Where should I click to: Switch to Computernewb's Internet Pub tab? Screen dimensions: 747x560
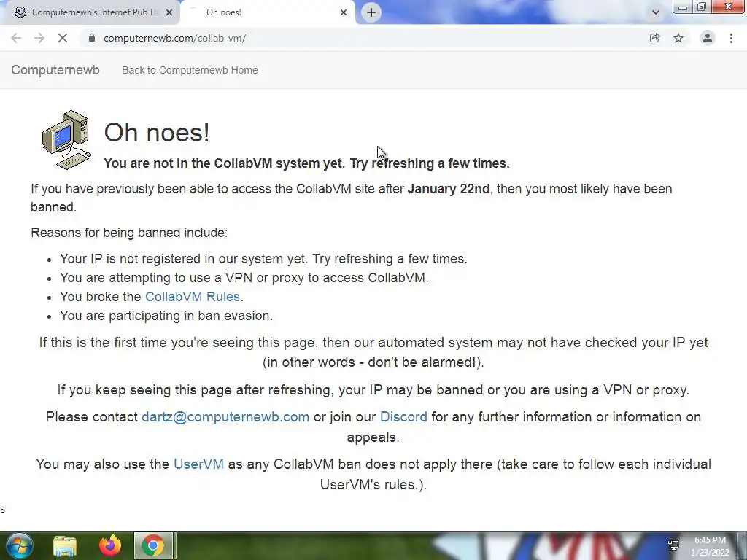click(x=90, y=12)
